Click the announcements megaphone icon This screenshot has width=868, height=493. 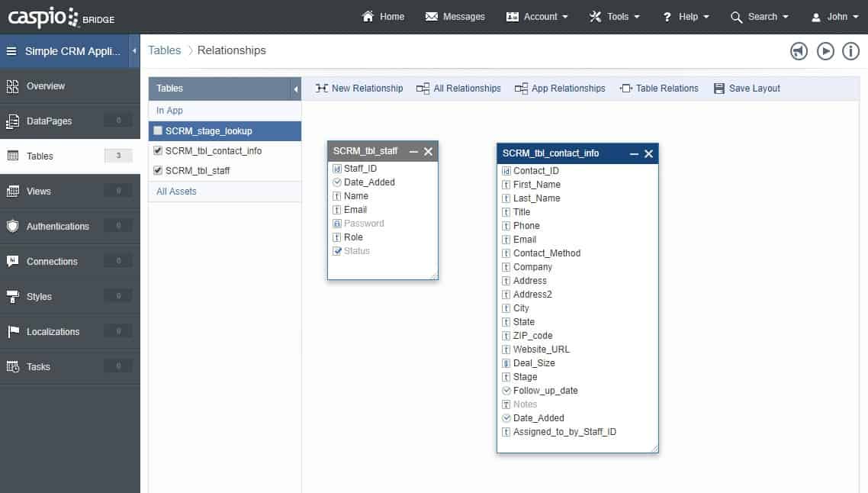pos(799,51)
